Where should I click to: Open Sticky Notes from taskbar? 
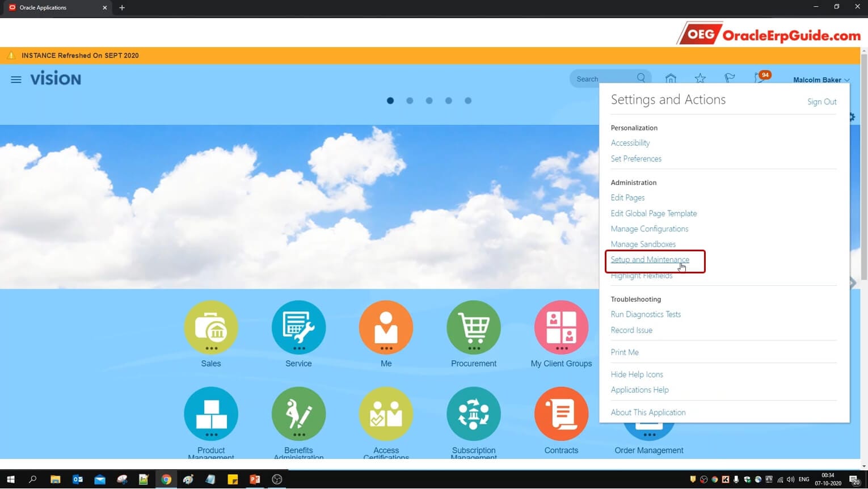coord(233,479)
